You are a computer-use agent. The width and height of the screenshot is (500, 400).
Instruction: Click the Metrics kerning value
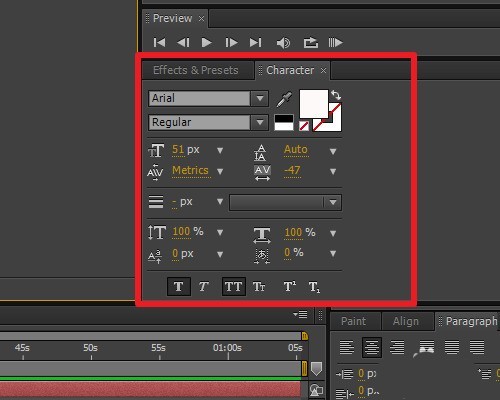click(190, 171)
